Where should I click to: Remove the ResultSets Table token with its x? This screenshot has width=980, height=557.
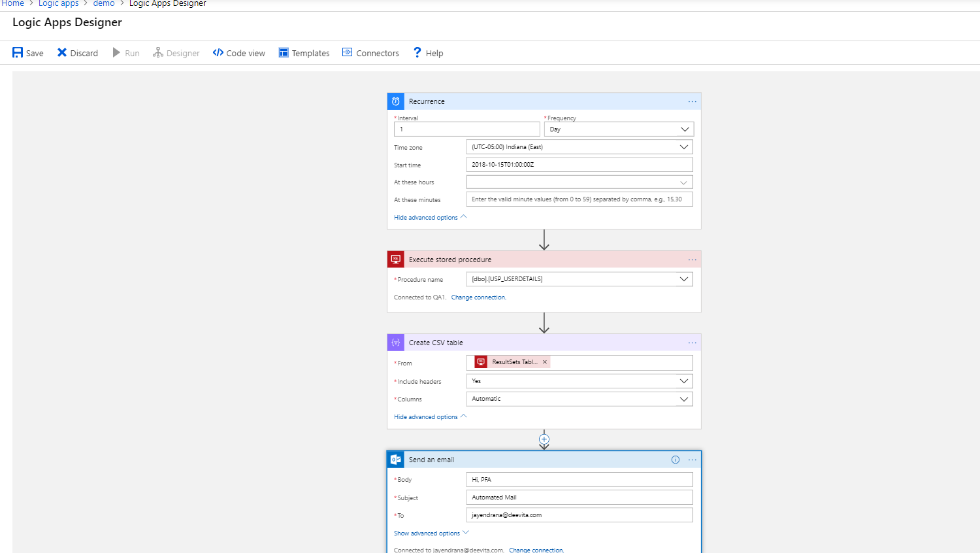(x=545, y=362)
